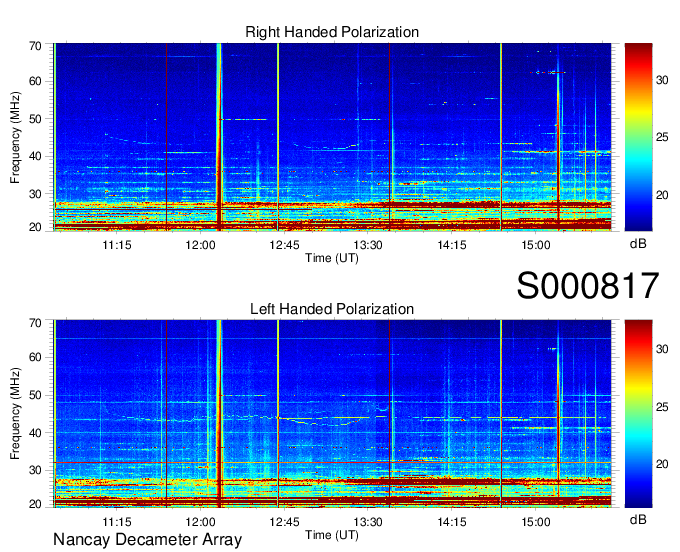680x552 pixels.
Task: Click the "Nancay Decameter Array" caption
Action: [x=147, y=539]
